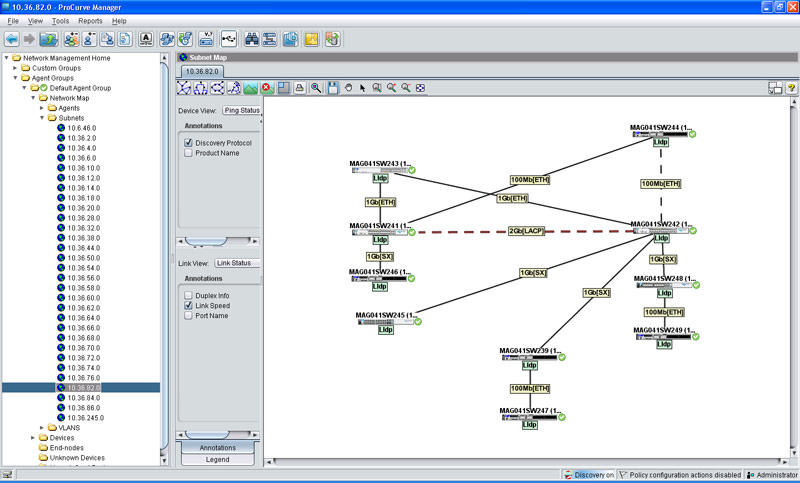Viewport: 800px width, 483px height.
Task: Collapse the Default Agent Group node
Action: (x=24, y=88)
